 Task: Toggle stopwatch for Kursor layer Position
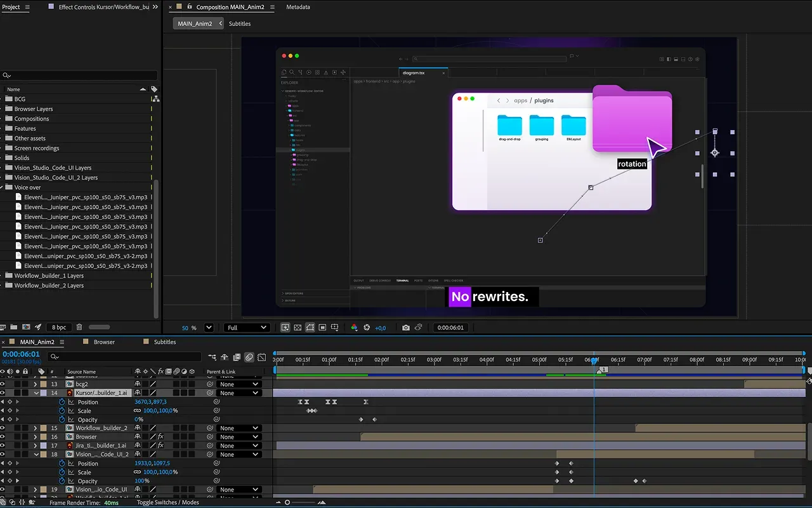[62, 402]
